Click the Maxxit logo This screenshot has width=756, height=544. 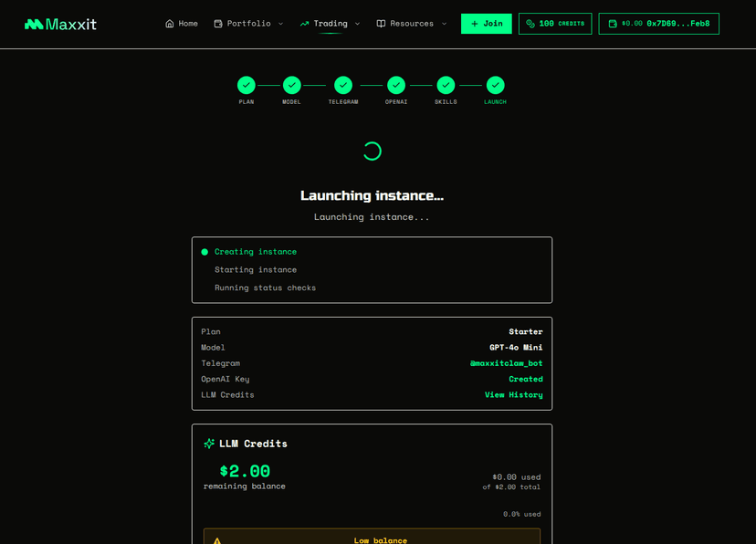[60, 23]
